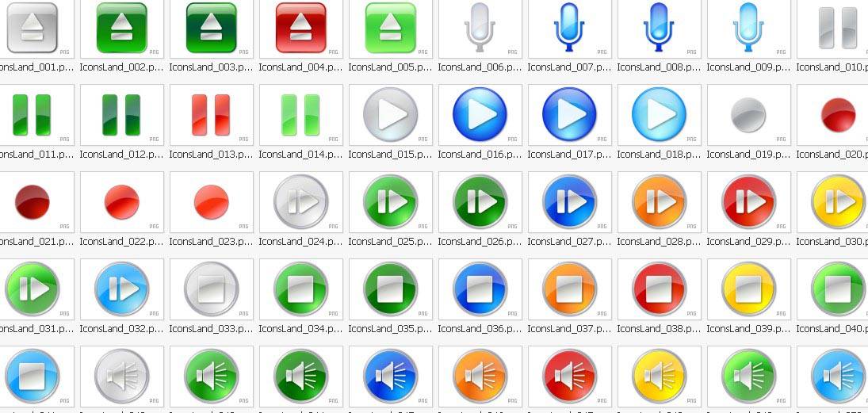Select the gray record dot IconsLand_019

point(748,117)
